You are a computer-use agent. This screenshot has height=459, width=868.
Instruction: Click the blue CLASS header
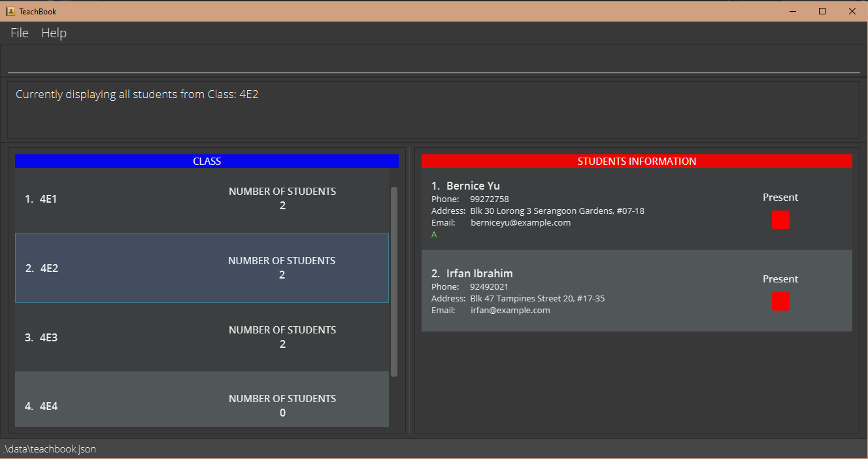[x=207, y=161]
